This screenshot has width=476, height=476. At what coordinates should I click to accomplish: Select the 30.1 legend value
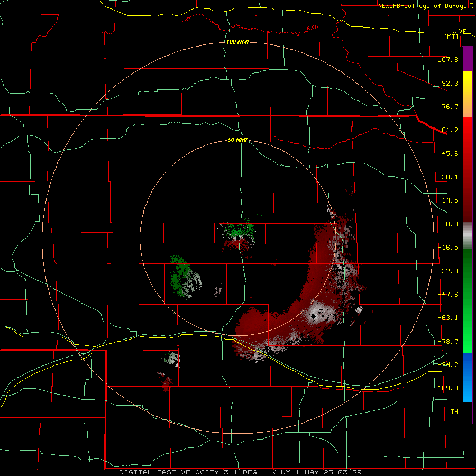(450, 177)
